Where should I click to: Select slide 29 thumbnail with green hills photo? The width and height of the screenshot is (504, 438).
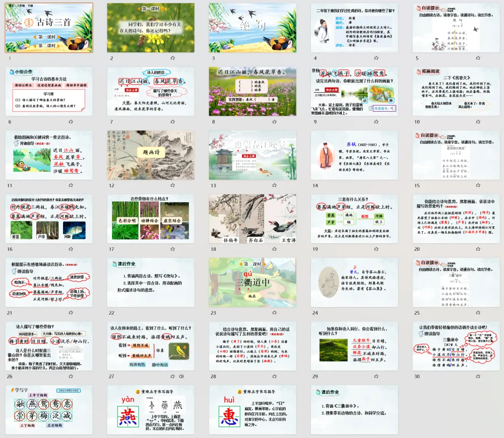coord(354,346)
